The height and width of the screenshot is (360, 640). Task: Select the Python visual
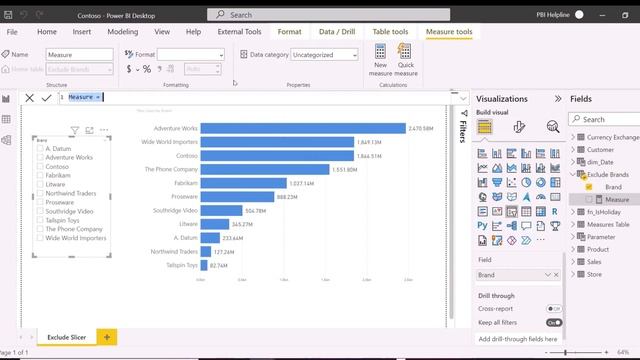coord(482,226)
